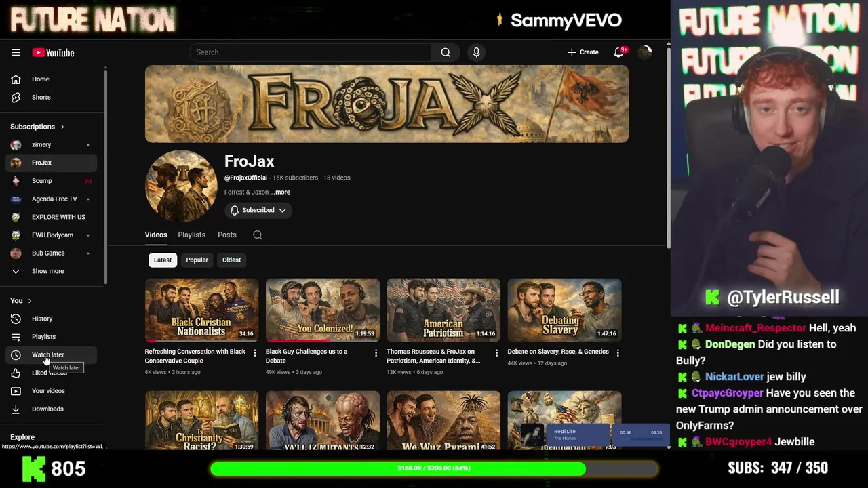Open Scump subscription channel

[x=52, y=181]
